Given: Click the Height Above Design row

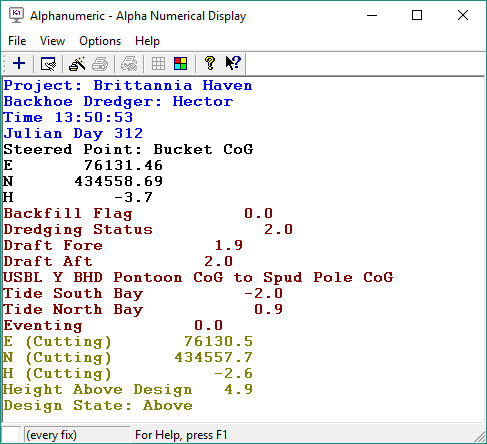Looking at the screenshot, I should click(x=128, y=390).
